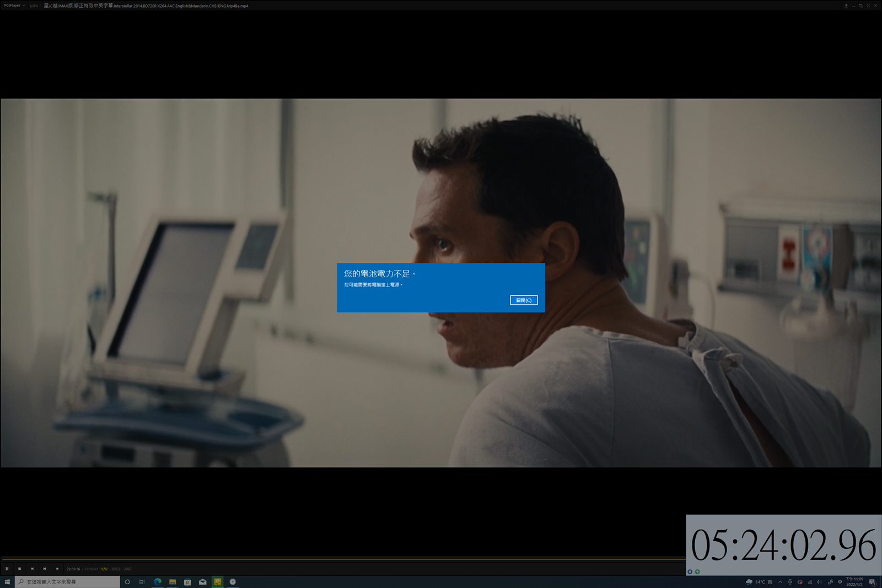This screenshot has width=882, height=588.
Task: Click the AVC1 video codec label
Action: point(116,569)
